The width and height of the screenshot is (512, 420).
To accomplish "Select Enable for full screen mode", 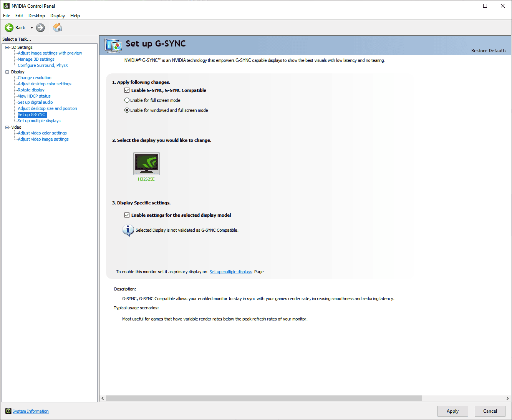I will coord(127,100).
